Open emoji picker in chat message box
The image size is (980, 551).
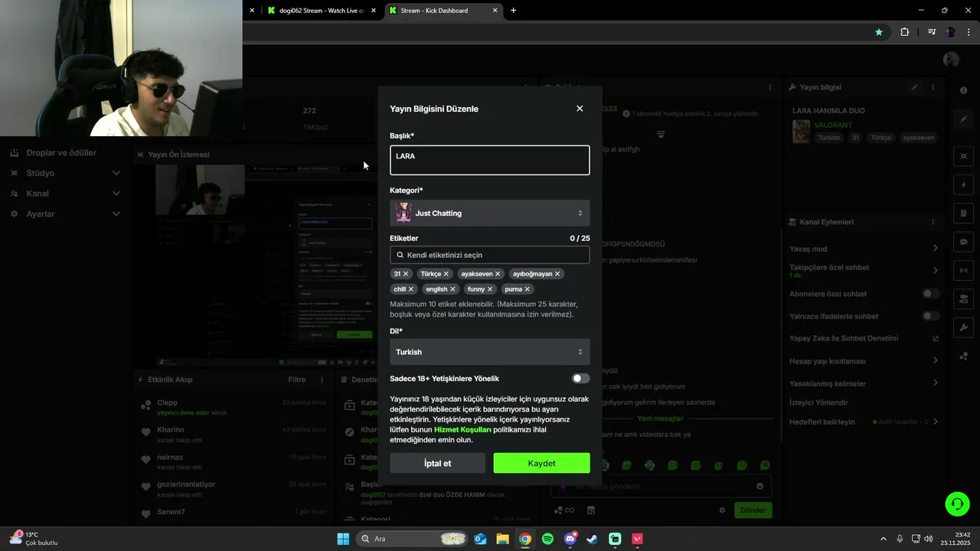tap(759, 486)
